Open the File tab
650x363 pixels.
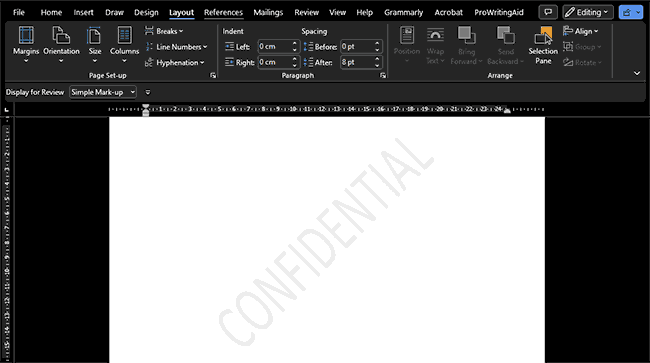tap(19, 12)
